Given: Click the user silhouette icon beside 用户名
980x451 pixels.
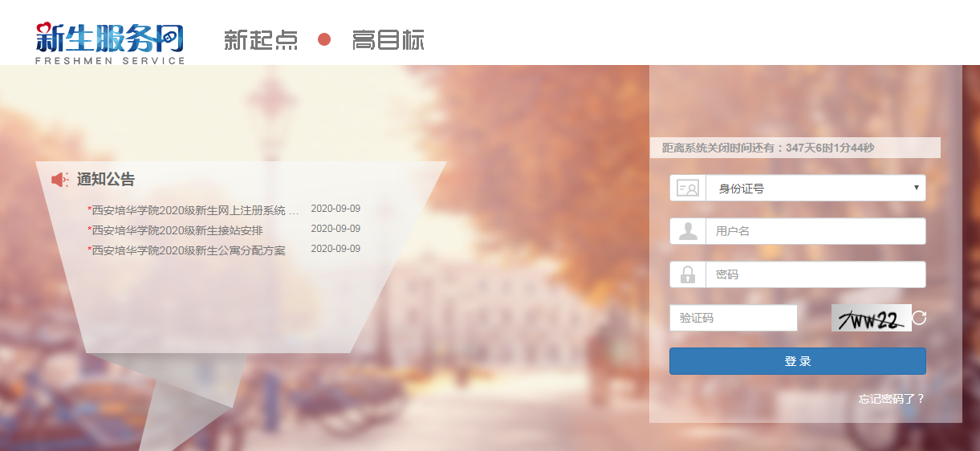Looking at the screenshot, I should pos(688,231).
